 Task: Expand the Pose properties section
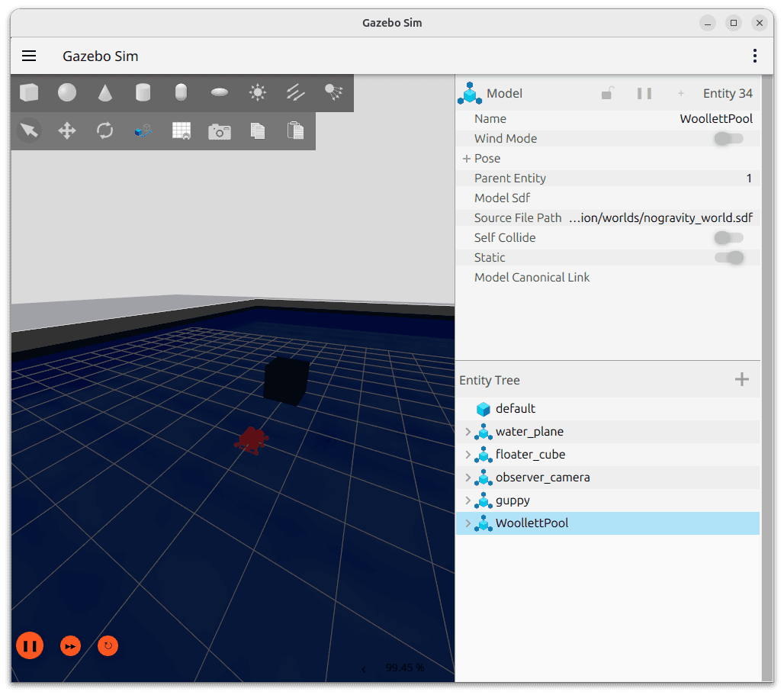click(x=465, y=158)
